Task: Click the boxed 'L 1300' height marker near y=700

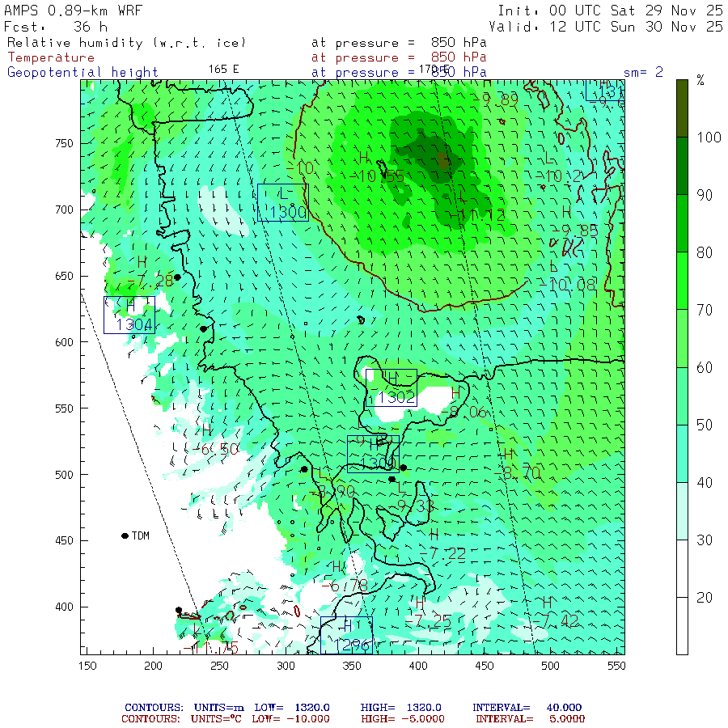Action: (x=283, y=202)
